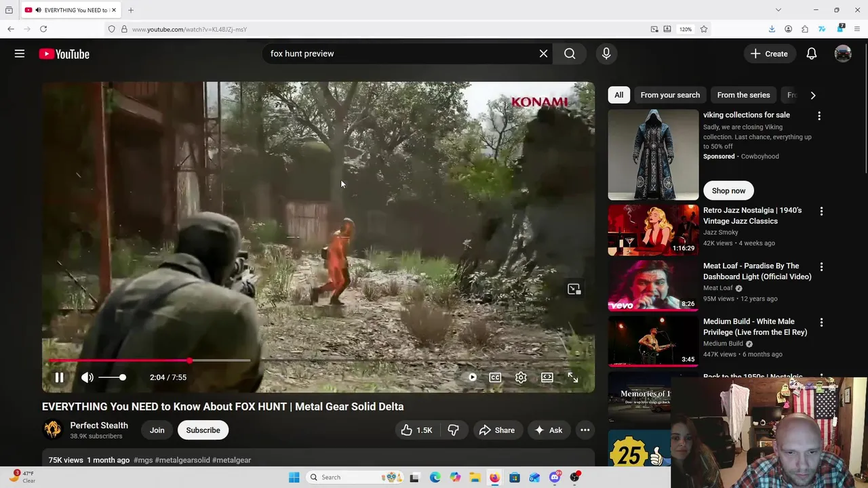Open File Explorer from the taskbar
868x488 pixels.
point(475,477)
